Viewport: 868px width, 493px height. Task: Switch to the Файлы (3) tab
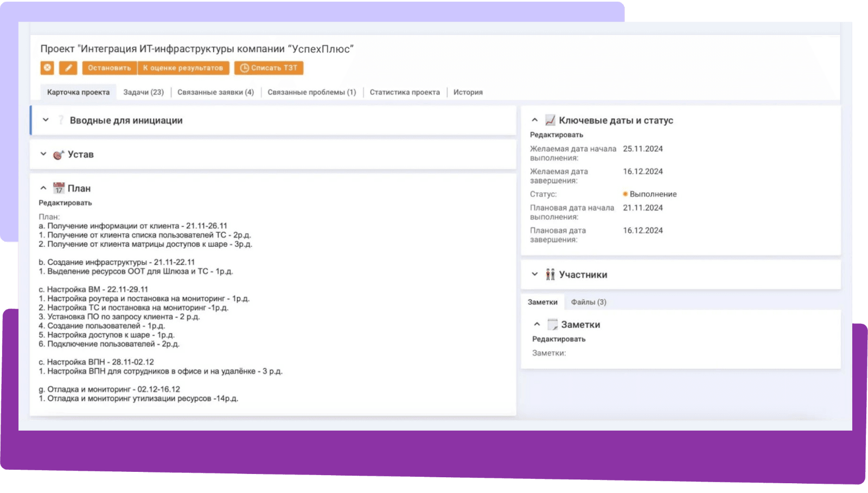coord(589,302)
